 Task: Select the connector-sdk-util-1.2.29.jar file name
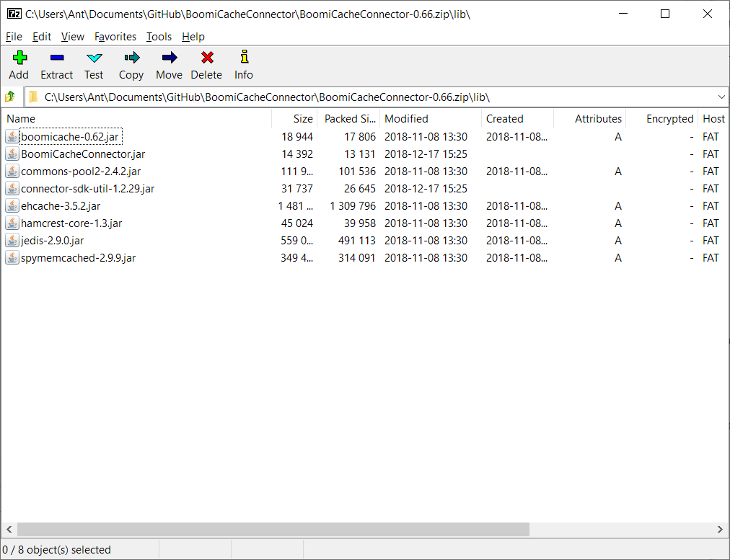(x=87, y=188)
